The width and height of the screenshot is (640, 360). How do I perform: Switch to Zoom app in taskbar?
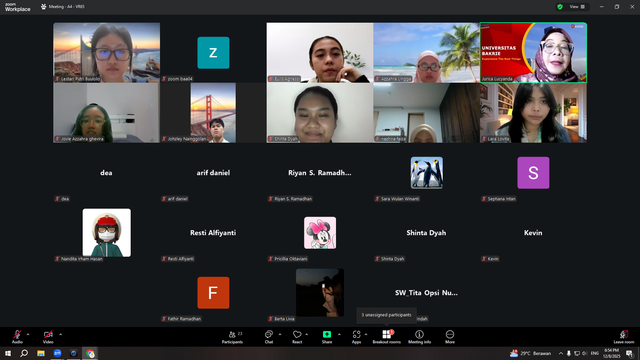coord(57,353)
